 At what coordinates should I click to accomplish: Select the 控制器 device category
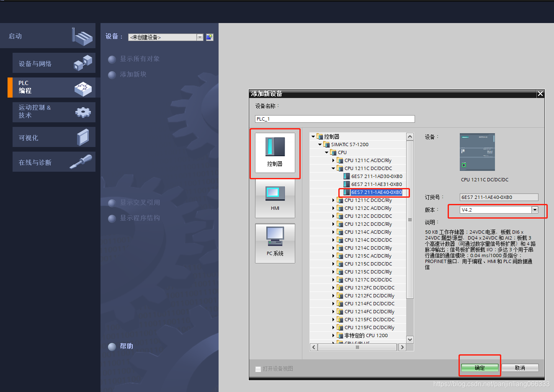coord(275,153)
